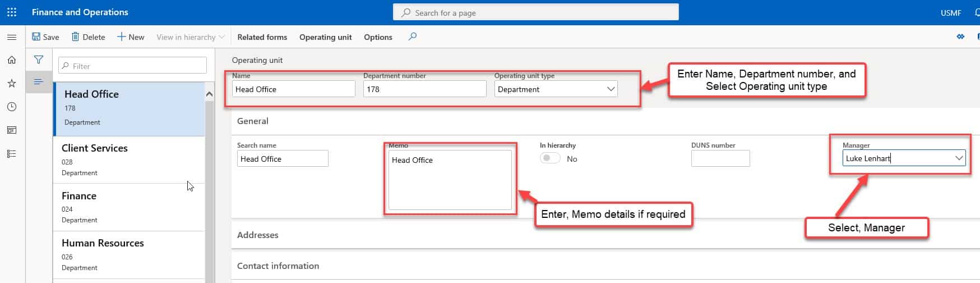Toggle the In hierarchy switch
Screen dimensions: 980x283
click(550, 158)
